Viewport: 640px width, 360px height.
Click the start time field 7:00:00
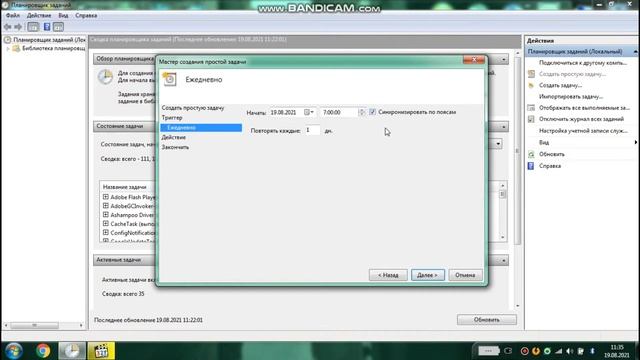[339, 112]
